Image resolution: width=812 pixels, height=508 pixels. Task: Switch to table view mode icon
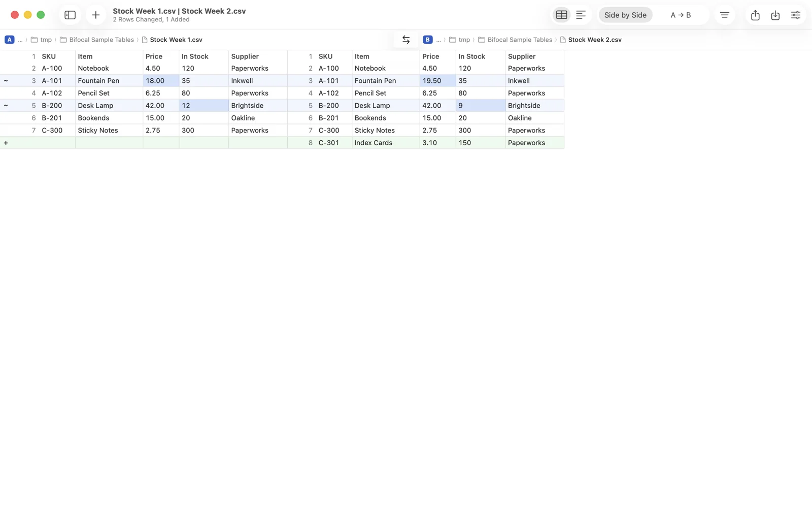(561, 15)
